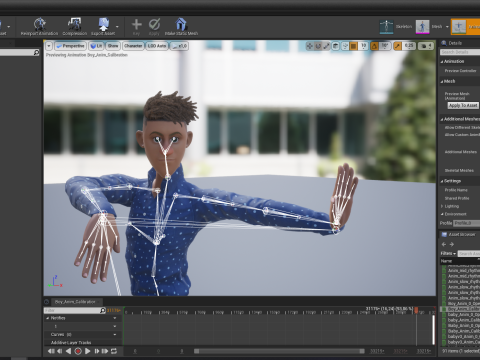Open rotation snap angle value 10°
480x360 pixels.
click(x=385, y=46)
